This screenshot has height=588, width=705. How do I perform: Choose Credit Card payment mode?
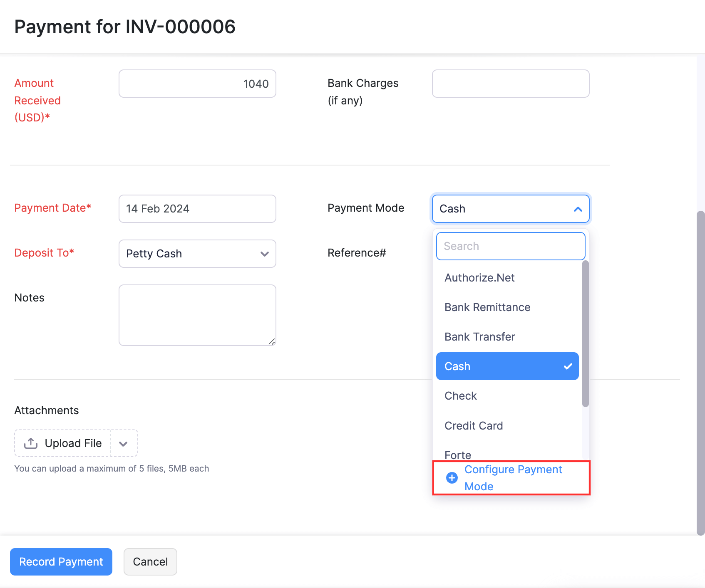coord(474,425)
